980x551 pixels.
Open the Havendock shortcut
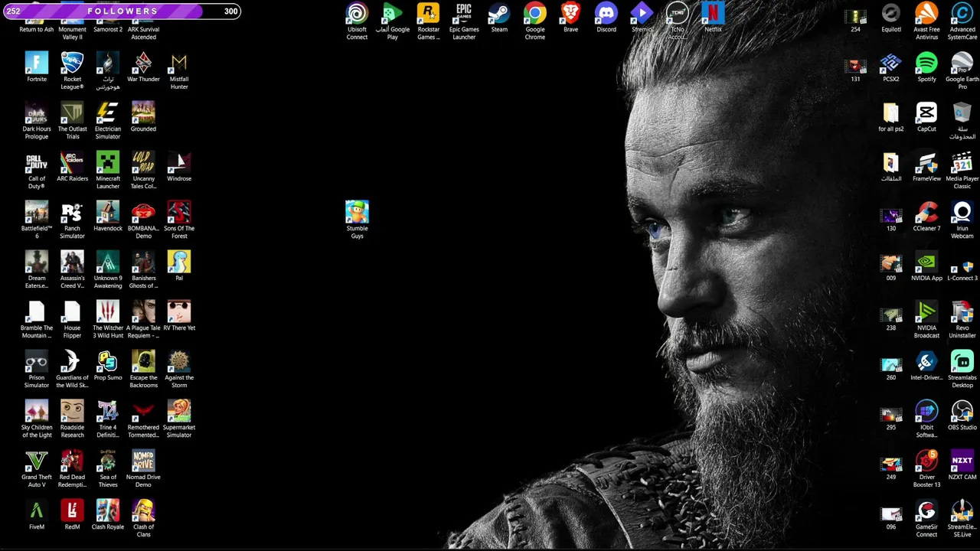pyautogui.click(x=108, y=212)
